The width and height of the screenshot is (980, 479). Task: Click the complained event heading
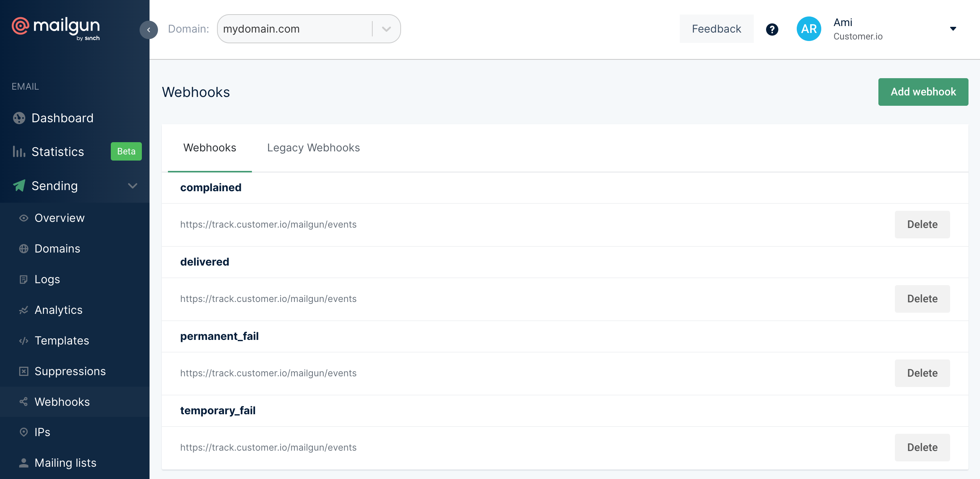[211, 187]
